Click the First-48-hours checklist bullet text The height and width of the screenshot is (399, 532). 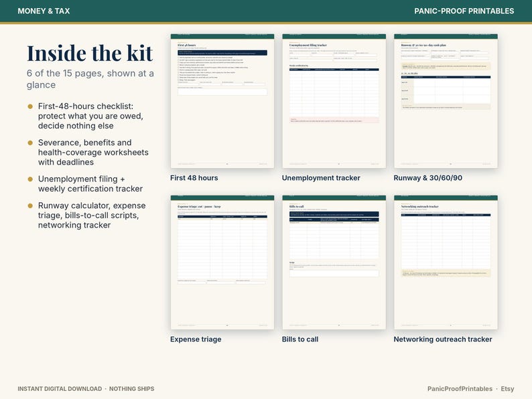pos(90,116)
